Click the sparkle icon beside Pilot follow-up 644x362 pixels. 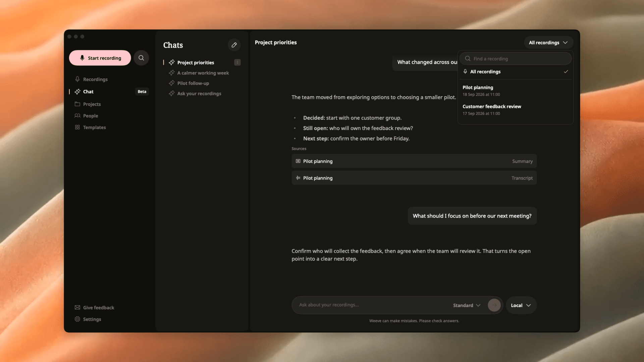[x=172, y=83]
